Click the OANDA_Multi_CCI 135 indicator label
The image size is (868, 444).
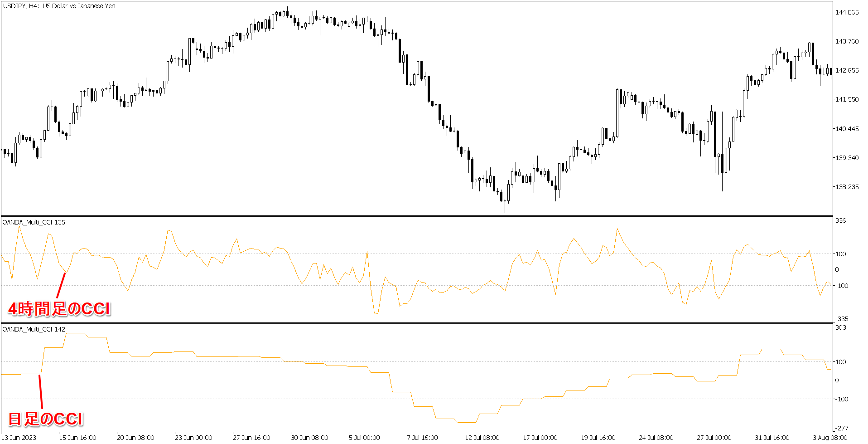click(x=34, y=222)
